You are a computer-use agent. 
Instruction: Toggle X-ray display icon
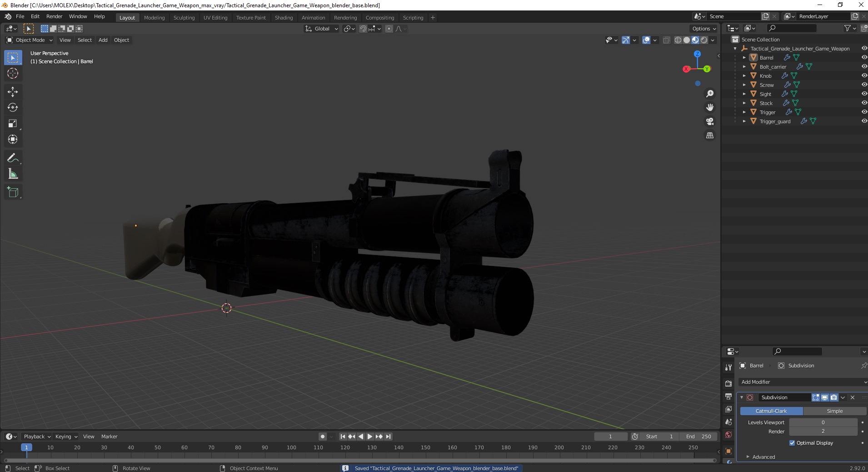point(666,40)
